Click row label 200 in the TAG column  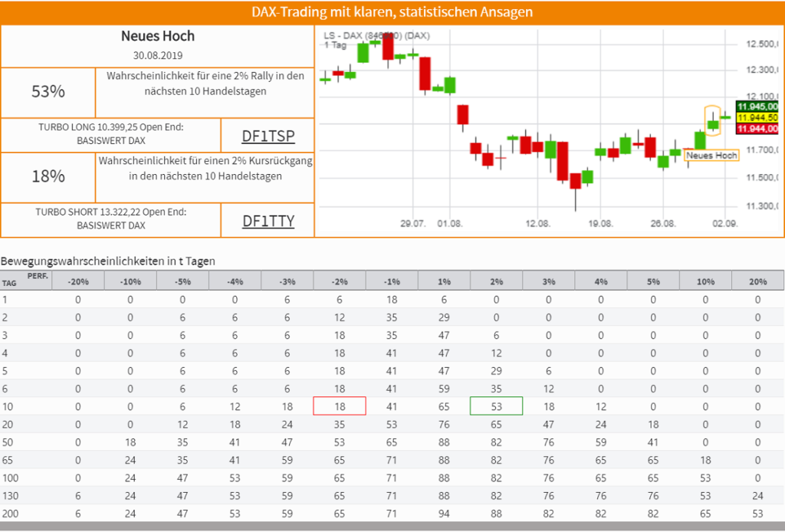click(10, 514)
